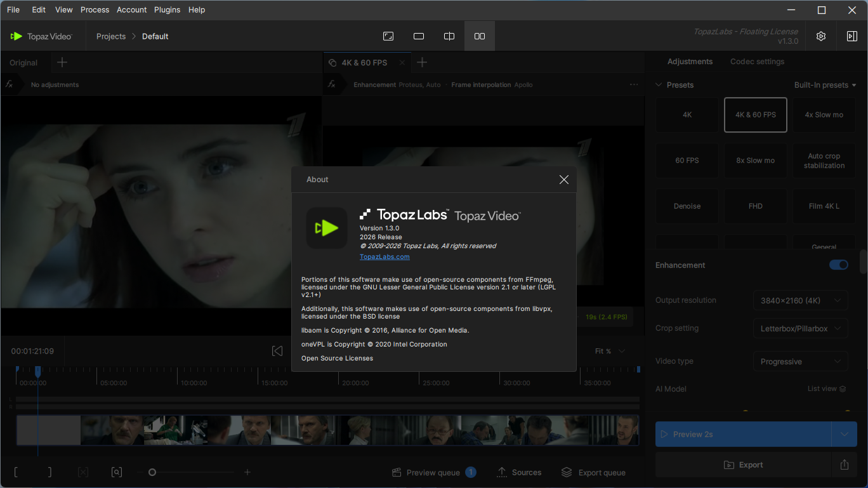The image size is (868, 488).
Task: Open the Export queue panel
Action: (x=593, y=472)
